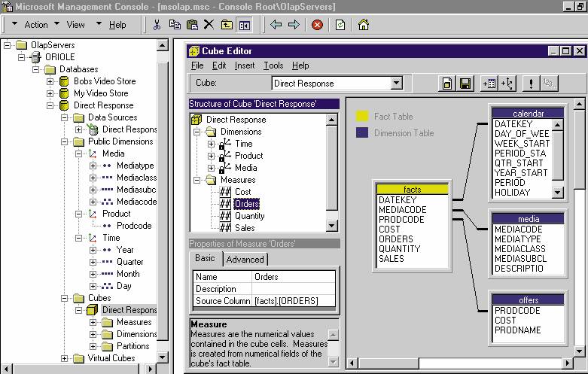
Task: Click the empty Description property field
Action: (x=294, y=289)
